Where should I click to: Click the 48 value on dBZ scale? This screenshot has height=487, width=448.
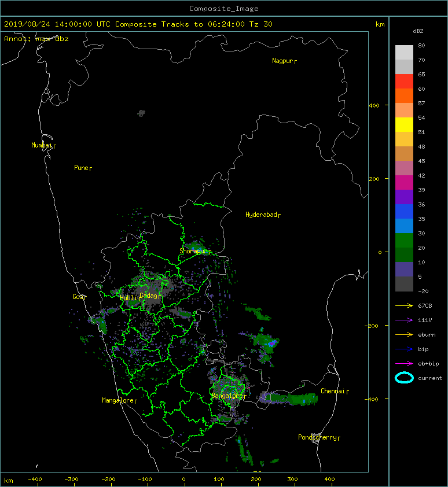[421, 146]
